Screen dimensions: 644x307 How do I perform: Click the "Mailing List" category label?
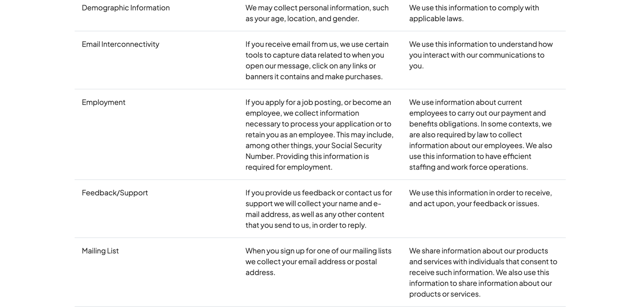[x=100, y=251]
